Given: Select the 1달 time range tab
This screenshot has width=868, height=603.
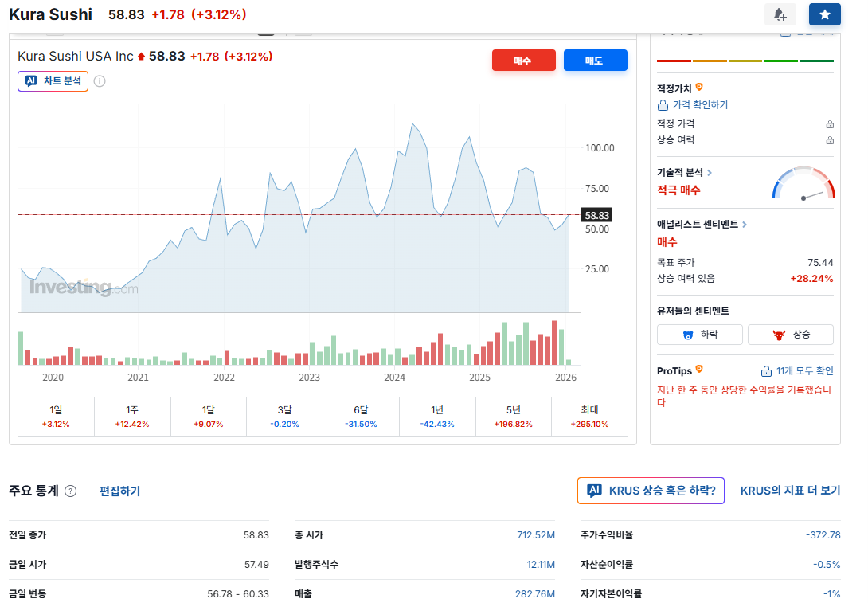Looking at the screenshot, I should click(208, 417).
